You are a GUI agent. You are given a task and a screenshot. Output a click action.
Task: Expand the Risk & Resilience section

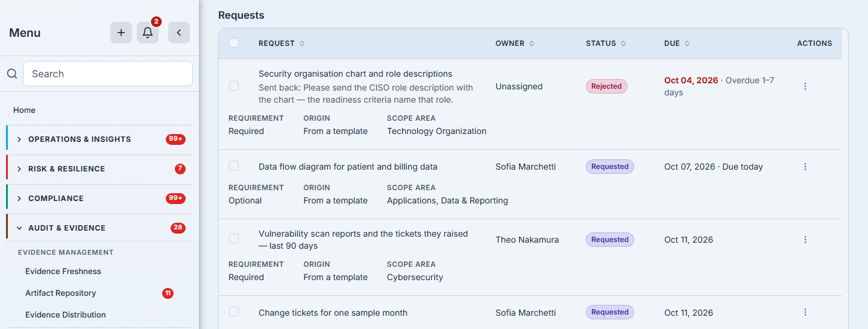[x=99, y=169]
